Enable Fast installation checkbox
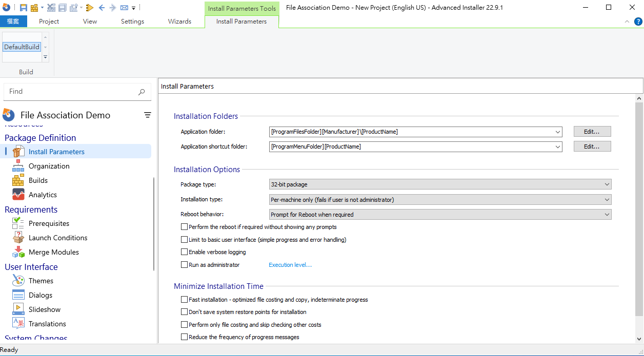The width and height of the screenshot is (644, 356). pos(185,300)
